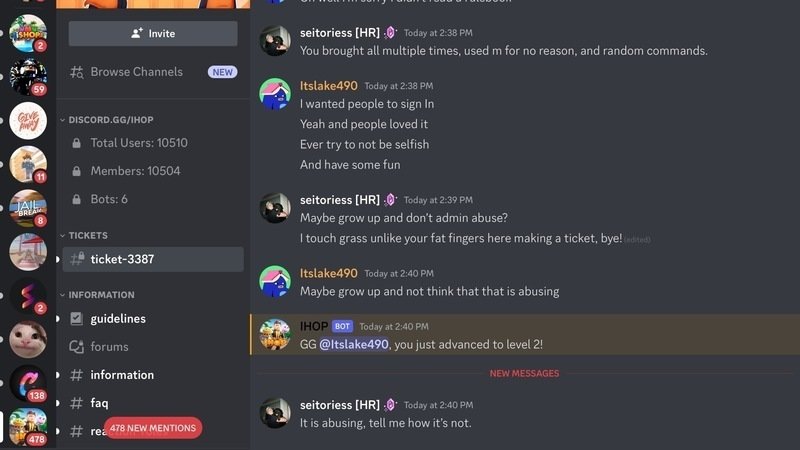Click the 478 New Mentions pill
The image size is (800, 450).
click(153, 428)
